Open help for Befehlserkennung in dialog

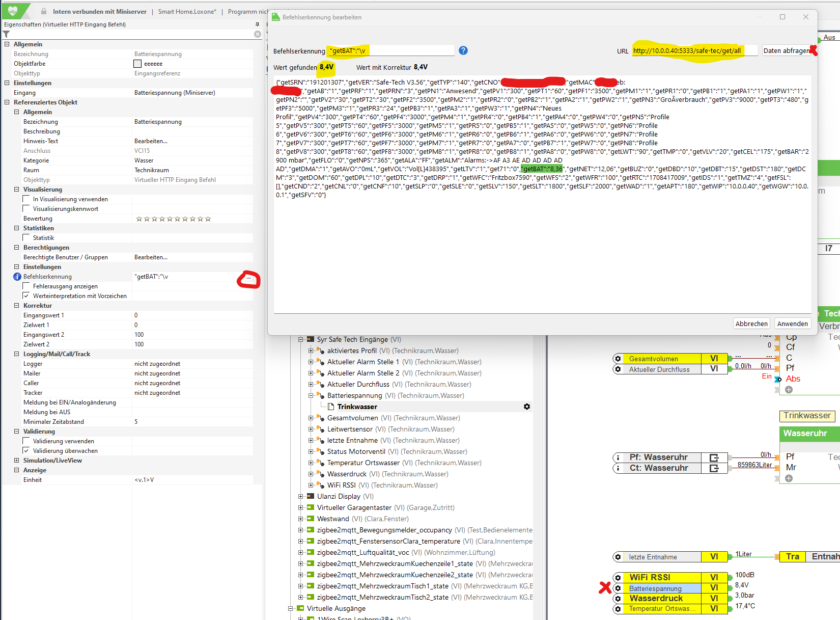coord(463,50)
